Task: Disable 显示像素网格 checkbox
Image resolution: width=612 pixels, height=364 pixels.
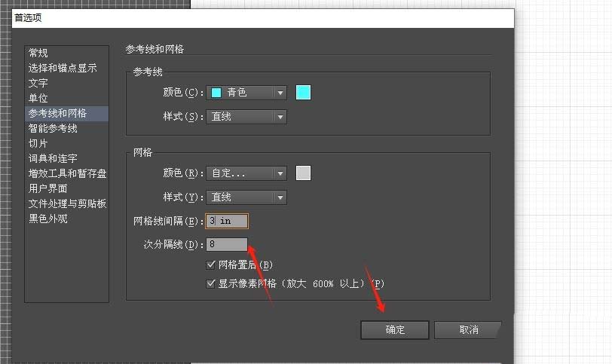Action: (211, 284)
